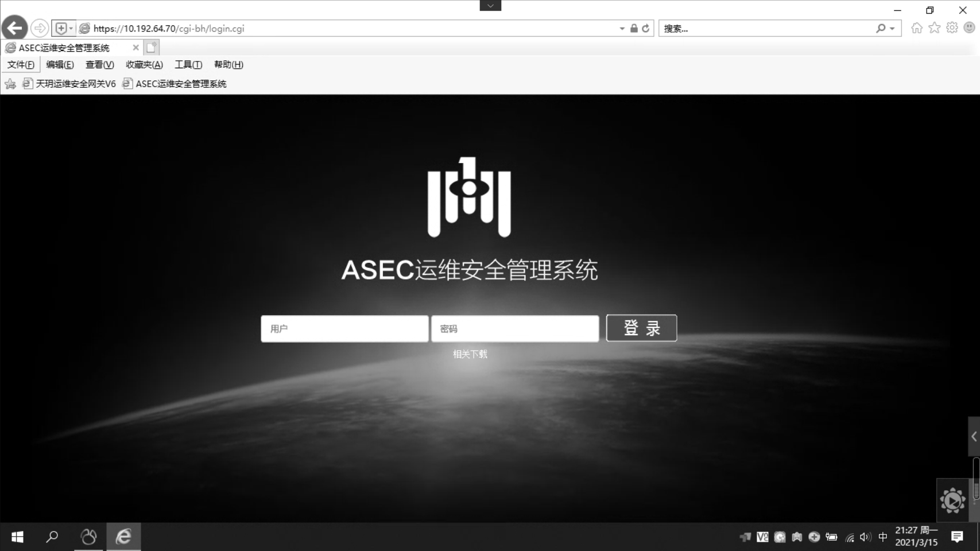Open the paw-shaped app on the taskbar
Viewport: 980px width, 551px height.
[88, 537]
